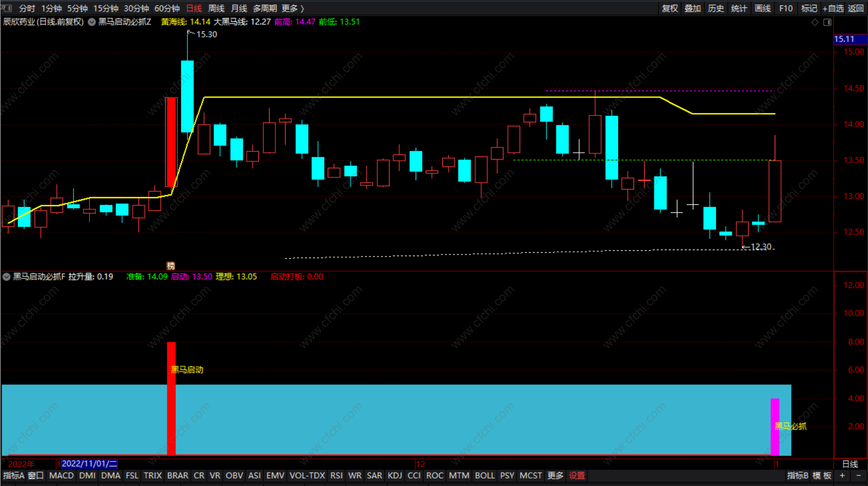The image size is (868, 486).
Task: Apply the VR indicator
Action: click(x=215, y=476)
